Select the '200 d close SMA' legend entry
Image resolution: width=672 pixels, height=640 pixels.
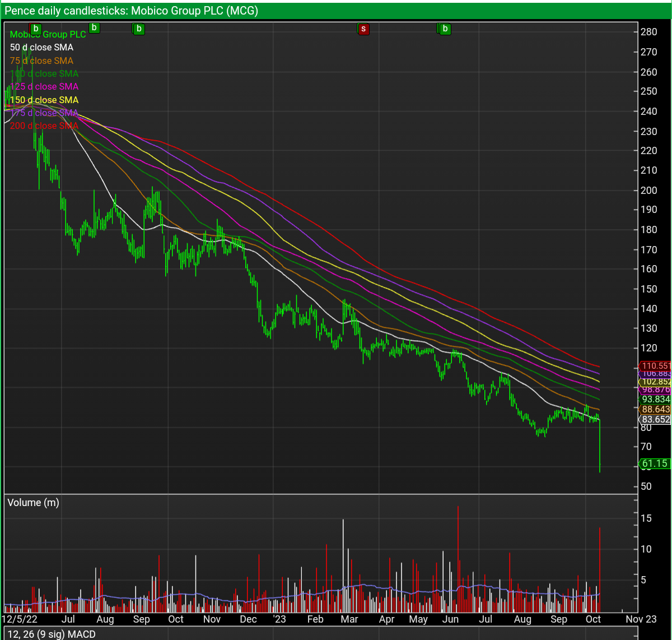coord(44,126)
